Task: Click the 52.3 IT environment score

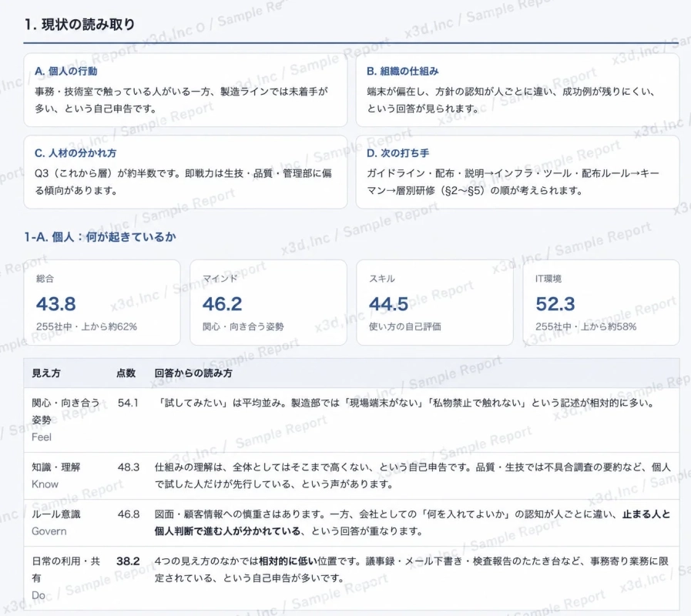Action: pyautogui.click(x=555, y=303)
